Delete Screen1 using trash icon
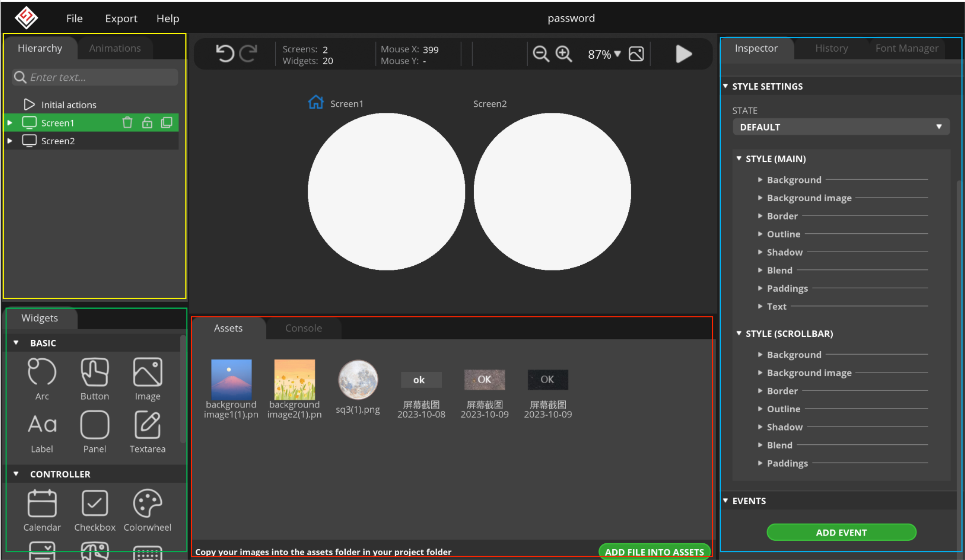The width and height of the screenshot is (965, 560). pyautogui.click(x=127, y=122)
